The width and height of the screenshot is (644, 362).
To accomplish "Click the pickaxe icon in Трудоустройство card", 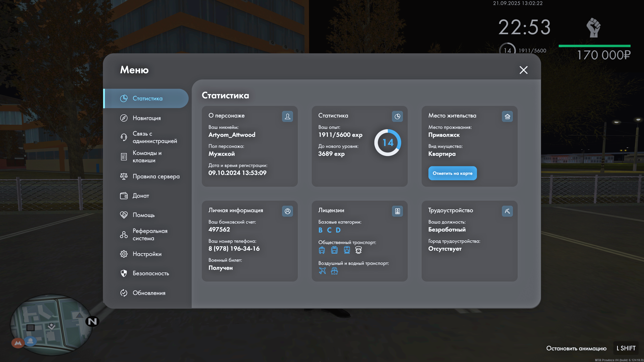I will coord(507,211).
